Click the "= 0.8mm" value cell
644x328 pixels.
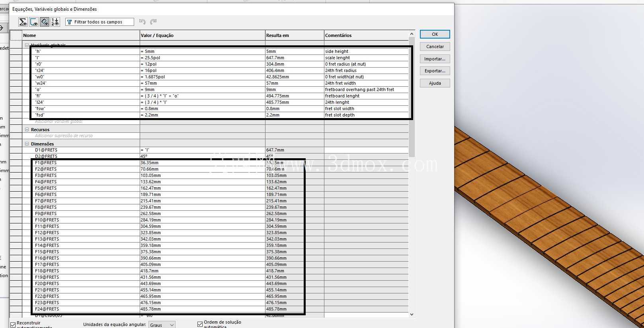202,109
